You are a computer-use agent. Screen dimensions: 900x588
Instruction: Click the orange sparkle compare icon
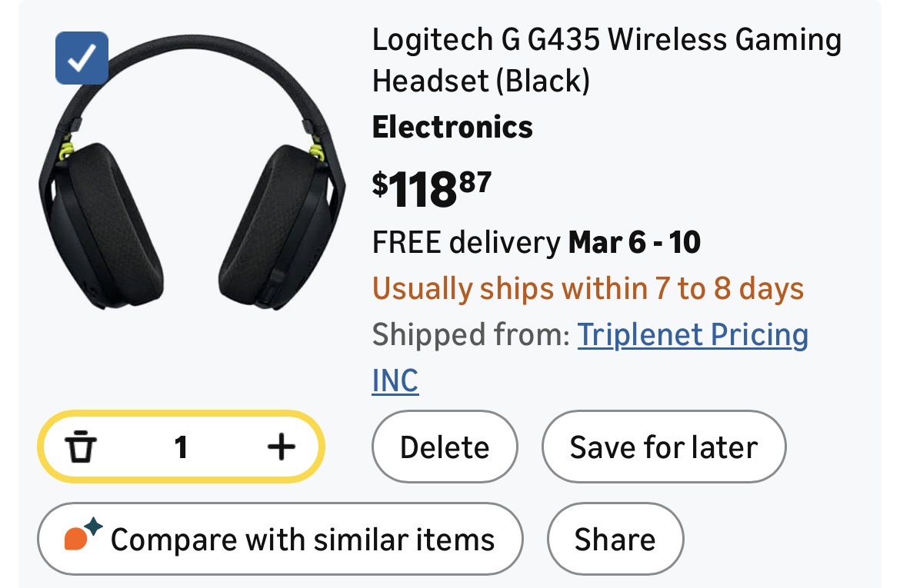coord(82,537)
